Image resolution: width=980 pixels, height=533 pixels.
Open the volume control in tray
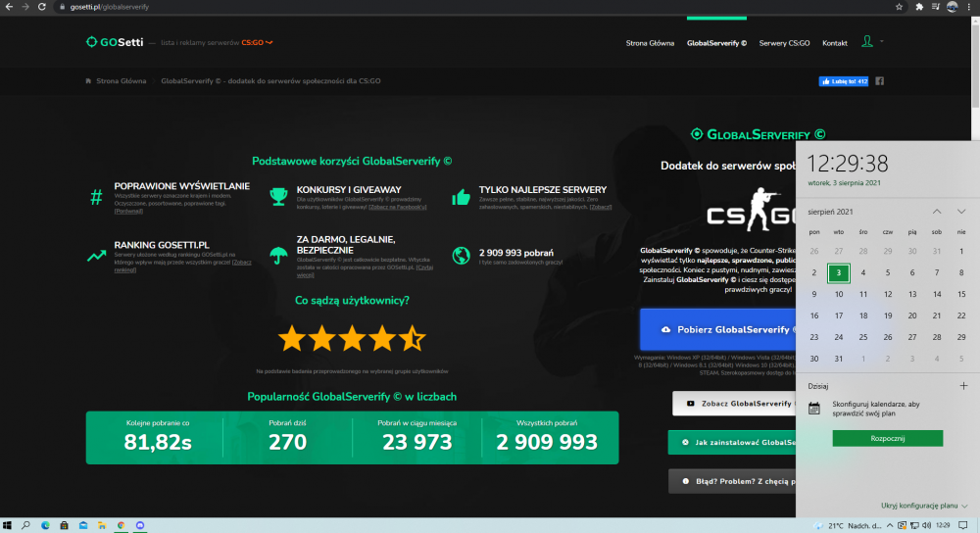tap(926, 525)
